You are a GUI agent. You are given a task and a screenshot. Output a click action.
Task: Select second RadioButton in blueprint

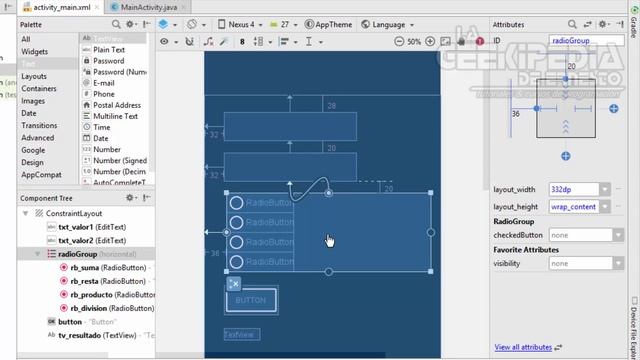pyautogui.click(x=260, y=222)
